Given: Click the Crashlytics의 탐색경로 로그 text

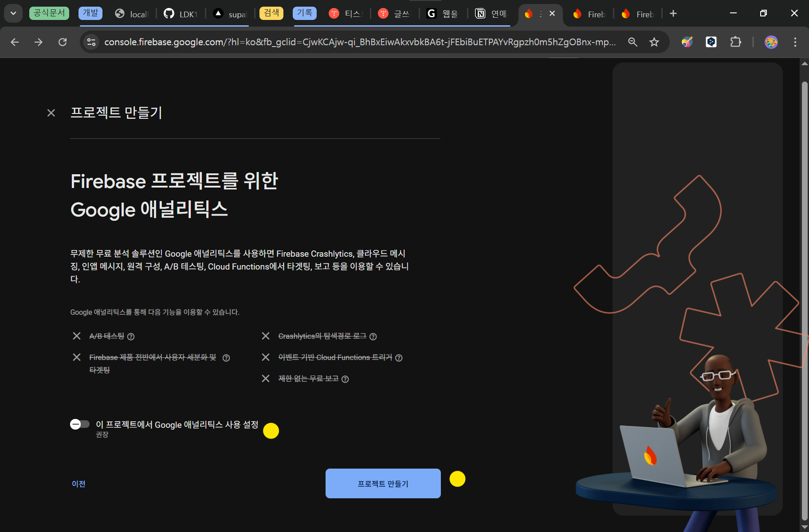Looking at the screenshot, I should click(x=322, y=336).
